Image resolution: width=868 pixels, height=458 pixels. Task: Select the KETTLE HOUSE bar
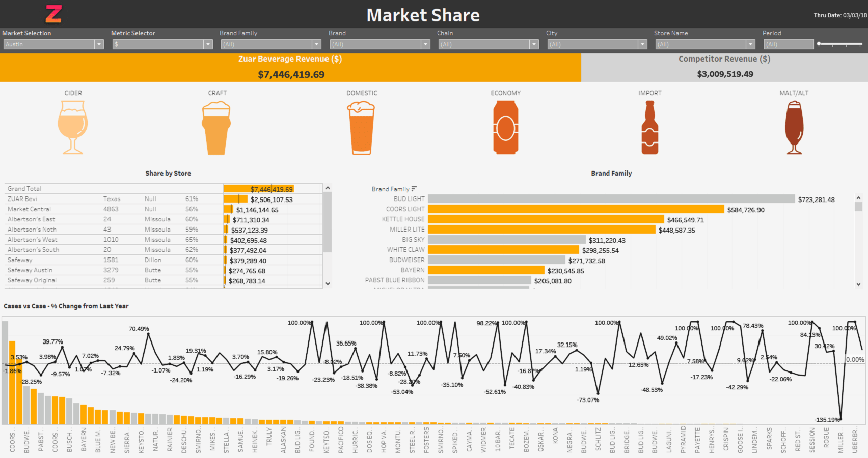coord(546,219)
